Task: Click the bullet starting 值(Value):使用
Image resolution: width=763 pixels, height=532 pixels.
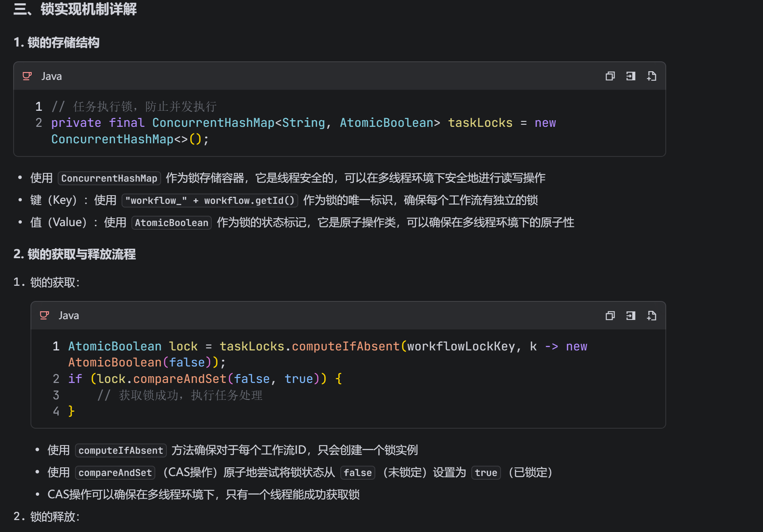Action: pyautogui.click(x=302, y=223)
